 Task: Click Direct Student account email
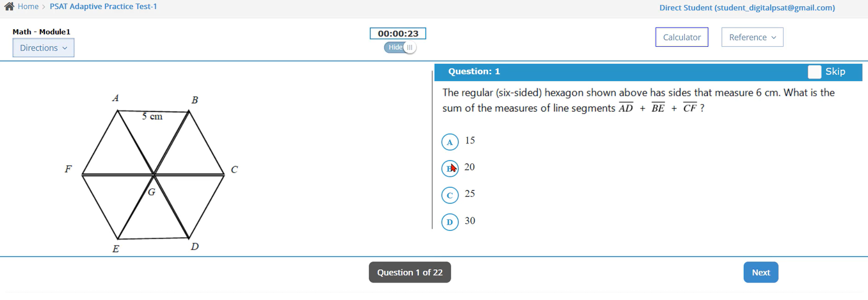coord(747,7)
